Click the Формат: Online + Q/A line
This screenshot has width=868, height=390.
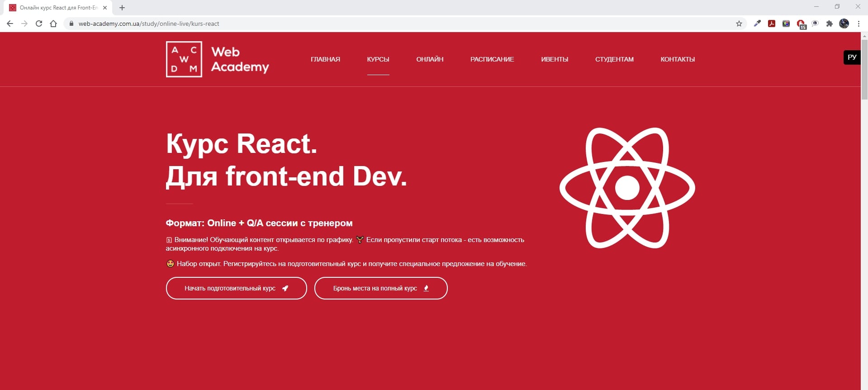tap(259, 223)
